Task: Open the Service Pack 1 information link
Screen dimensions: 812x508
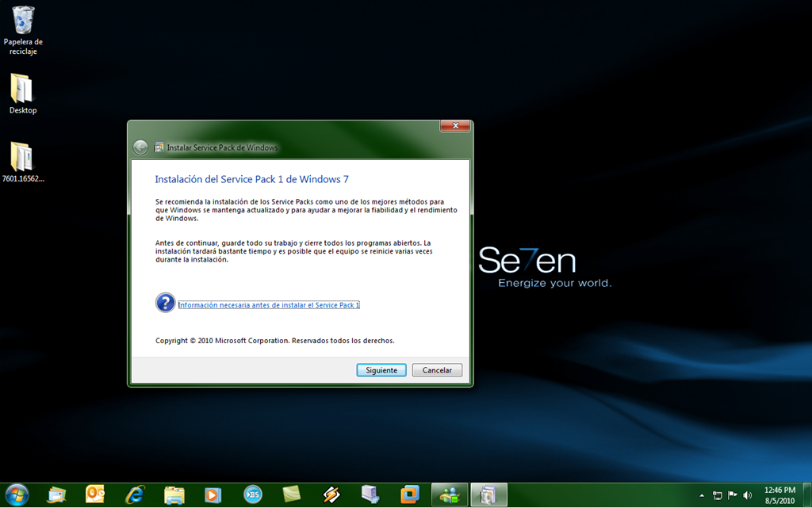Action: [269, 304]
